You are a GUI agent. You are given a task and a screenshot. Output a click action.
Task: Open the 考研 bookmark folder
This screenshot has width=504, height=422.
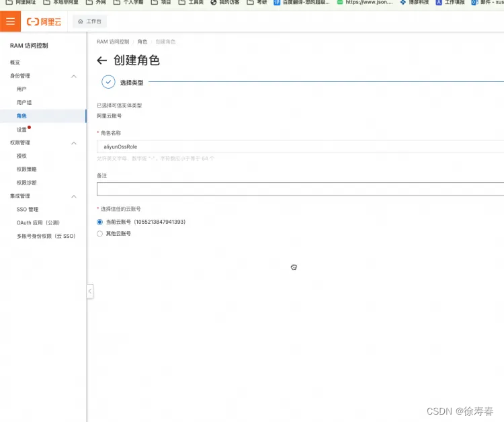click(257, 2)
